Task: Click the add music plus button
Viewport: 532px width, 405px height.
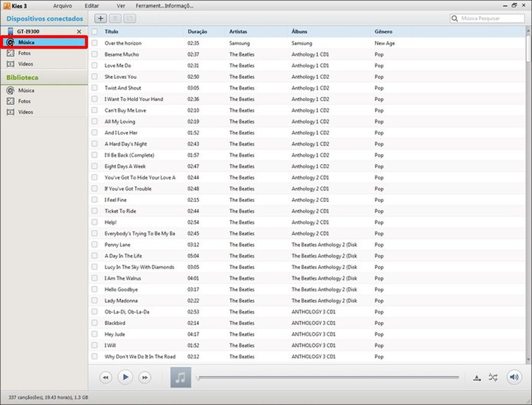Action: [x=101, y=18]
